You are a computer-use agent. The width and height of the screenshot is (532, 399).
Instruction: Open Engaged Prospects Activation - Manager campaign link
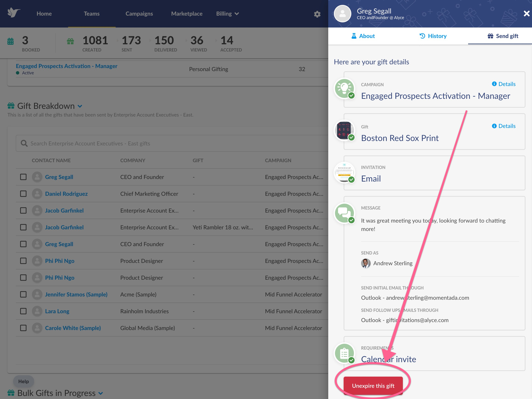pos(67,66)
